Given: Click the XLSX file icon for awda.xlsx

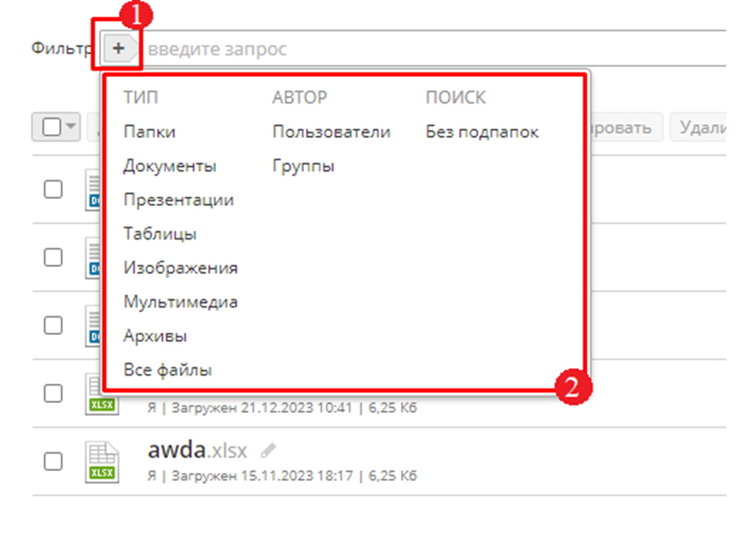Looking at the screenshot, I should click(100, 461).
